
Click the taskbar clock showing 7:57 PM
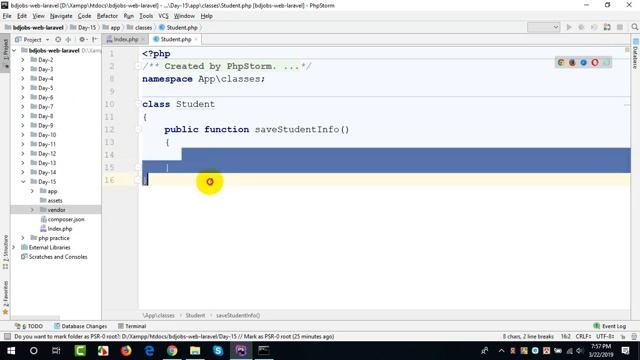click(601, 351)
